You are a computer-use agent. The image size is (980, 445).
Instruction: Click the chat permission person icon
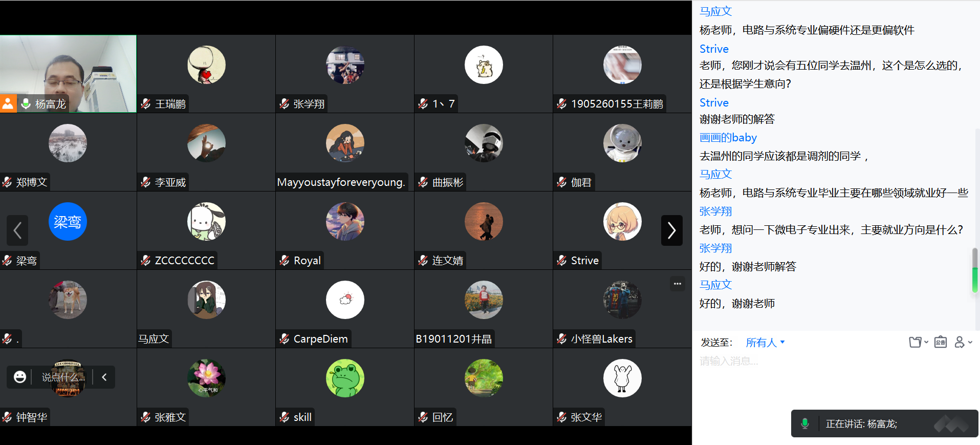tap(960, 342)
